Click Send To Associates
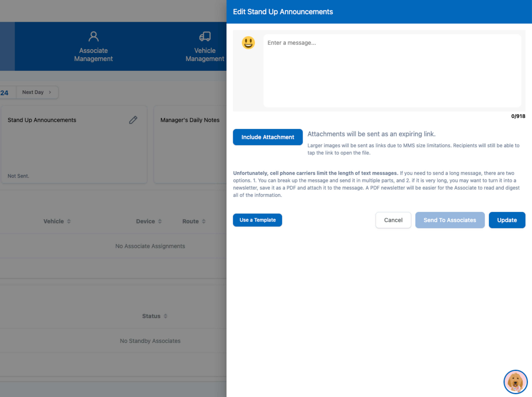The height and width of the screenshot is (397, 532). 450,220
